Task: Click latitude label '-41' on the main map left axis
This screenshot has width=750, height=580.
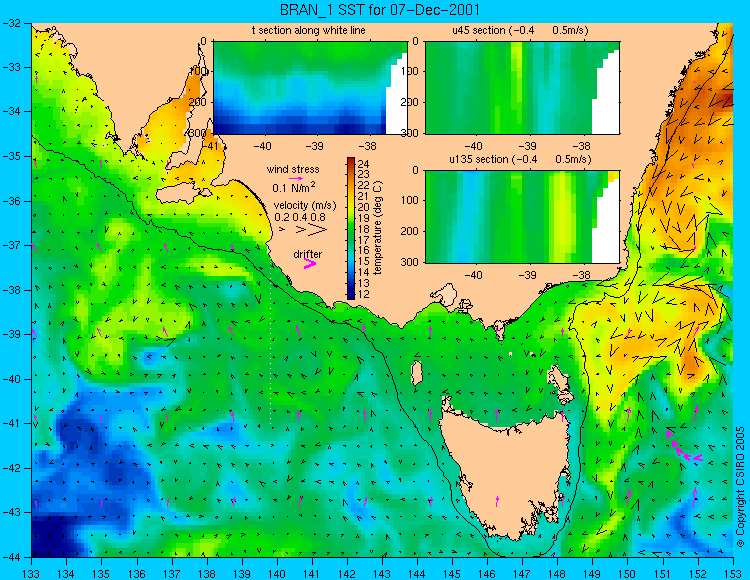Action: coord(12,423)
